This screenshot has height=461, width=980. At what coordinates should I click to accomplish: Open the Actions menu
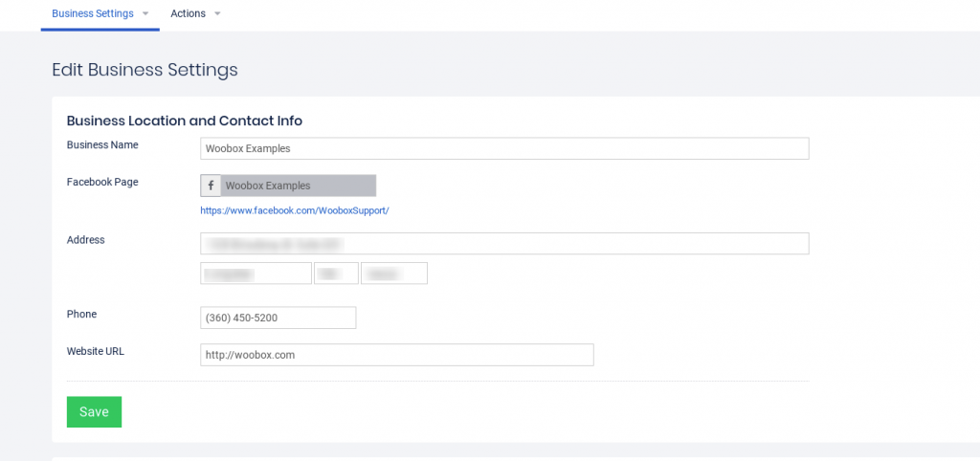(188, 13)
